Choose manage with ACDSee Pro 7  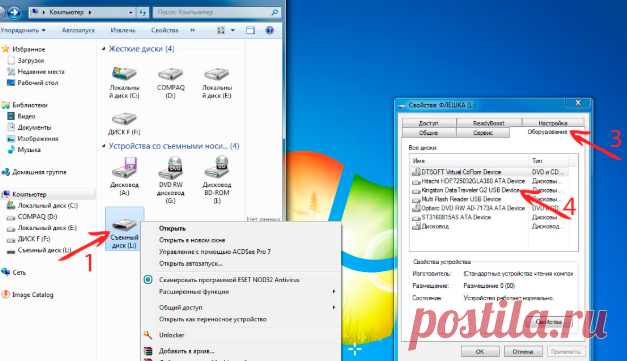click(241, 252)
